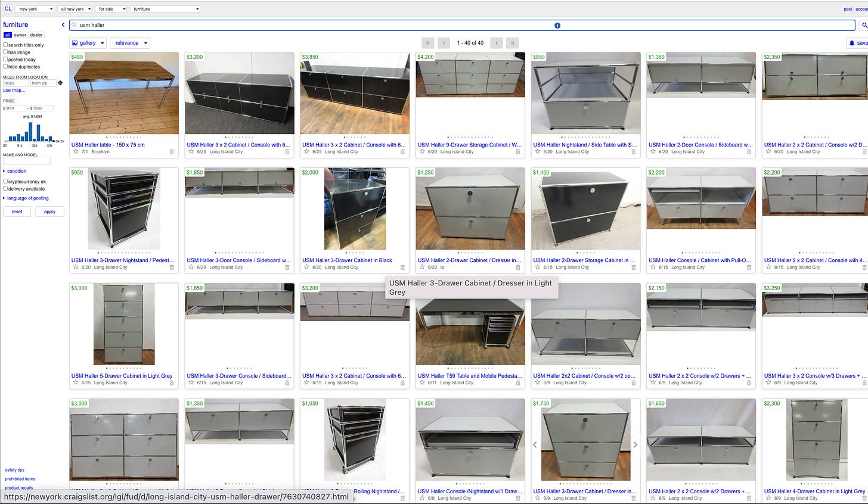Check the posted today filter
Screen dimensions: 868x504
5,60
